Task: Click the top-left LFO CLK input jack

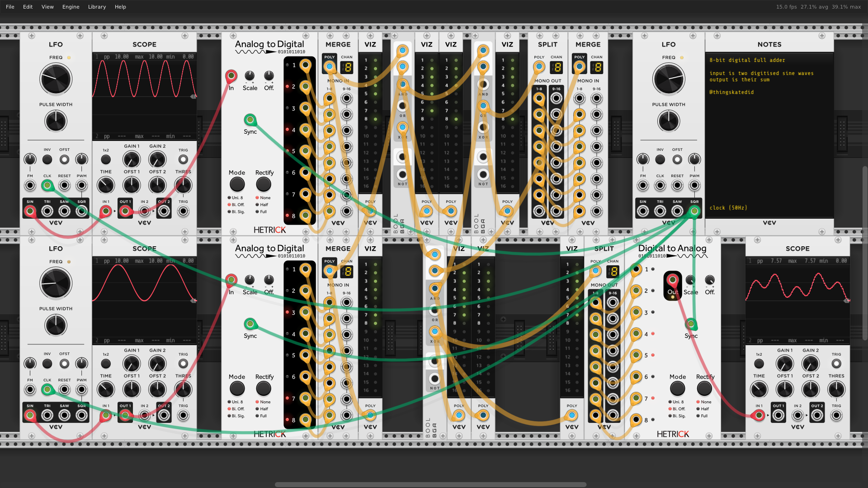Action: (47, 185)
